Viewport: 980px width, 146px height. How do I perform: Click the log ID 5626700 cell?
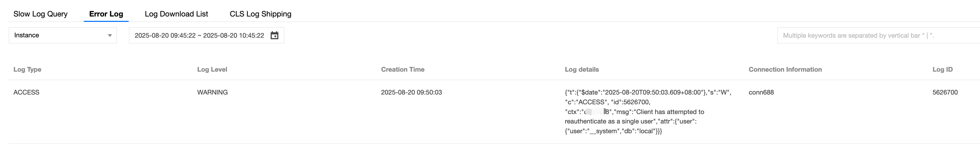(x=945, y=92)
